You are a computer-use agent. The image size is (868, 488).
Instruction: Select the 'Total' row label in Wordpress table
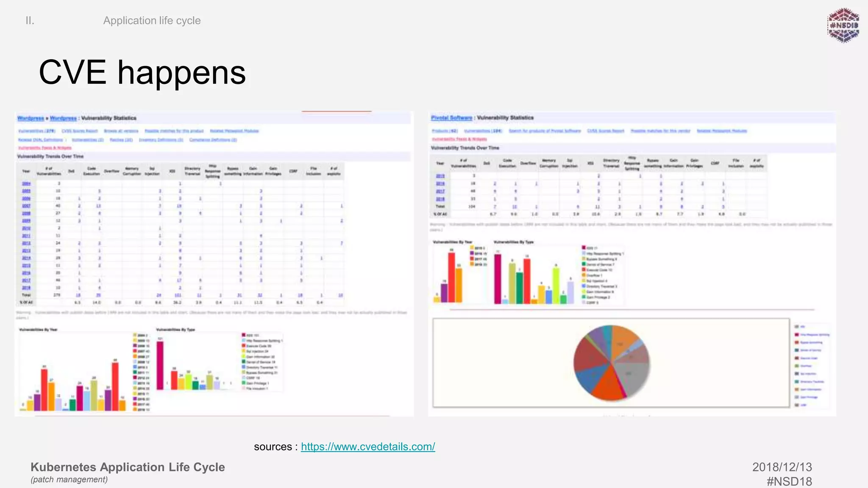pyautogui.click(x=26, y=295)
